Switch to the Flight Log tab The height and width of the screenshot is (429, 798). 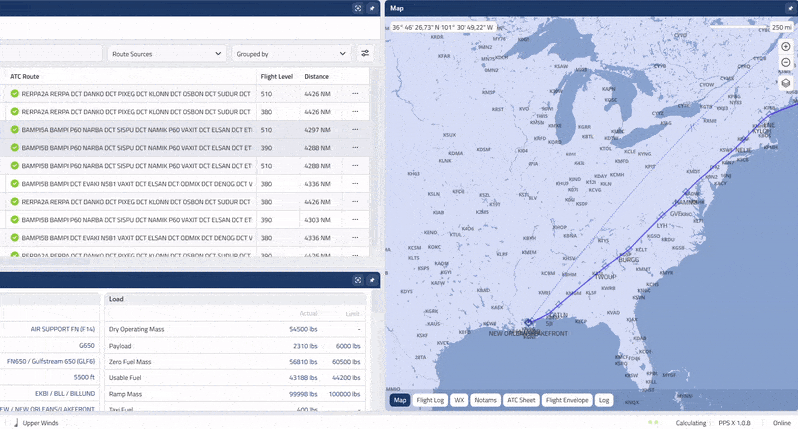pos(430,400)
